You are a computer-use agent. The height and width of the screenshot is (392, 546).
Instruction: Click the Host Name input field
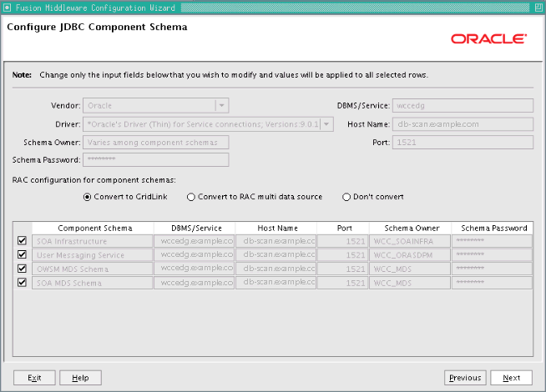coord(463,124)
